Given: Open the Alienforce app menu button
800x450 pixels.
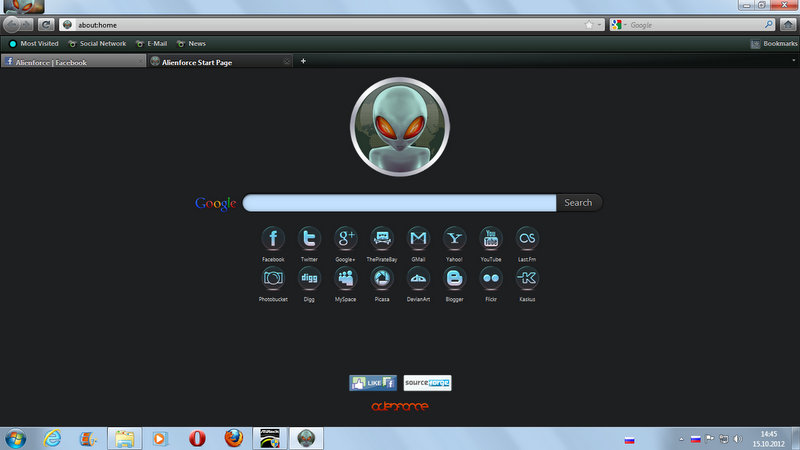Looking at the screenshot, I should (x=24, y=7).
